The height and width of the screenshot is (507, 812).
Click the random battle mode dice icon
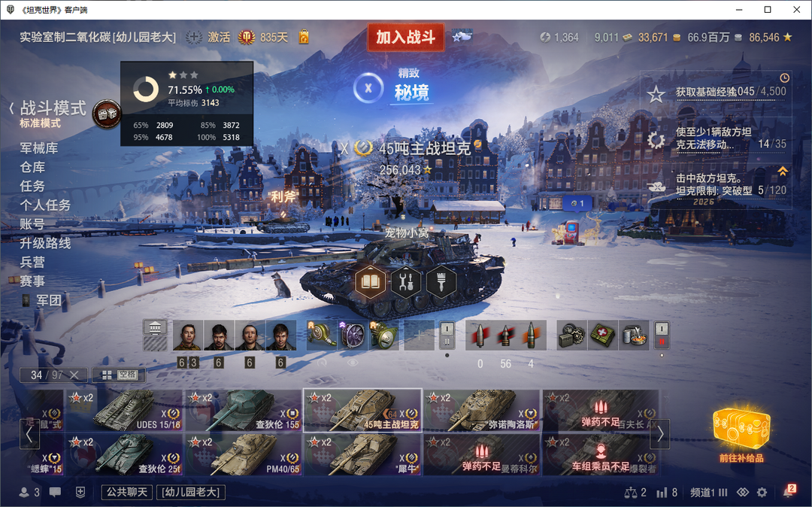click(107, 114)
